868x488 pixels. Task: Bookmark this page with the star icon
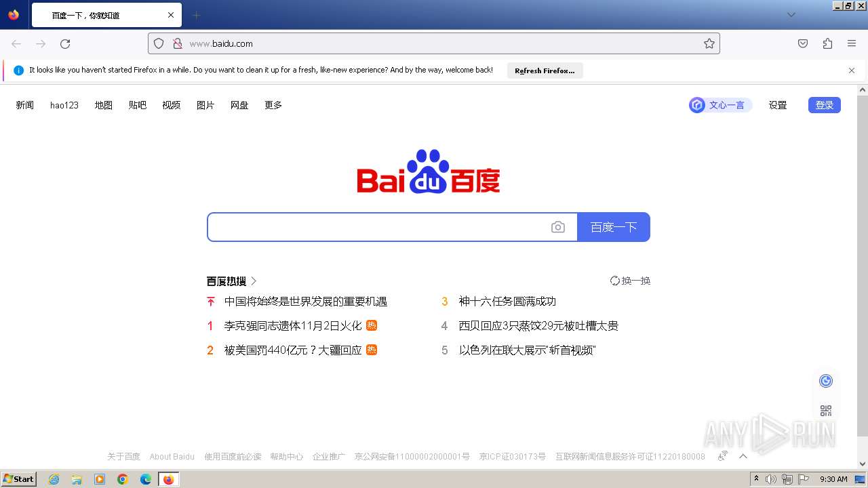coord(709,43)
